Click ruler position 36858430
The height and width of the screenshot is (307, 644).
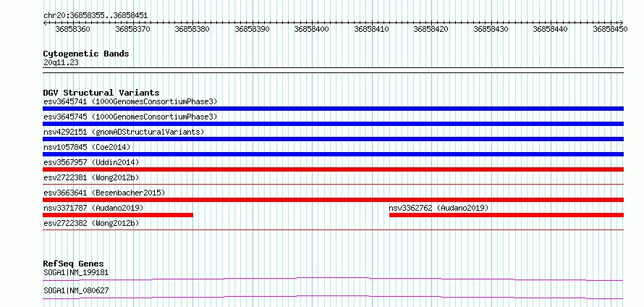pyautogui.click(x=491, y=29)
